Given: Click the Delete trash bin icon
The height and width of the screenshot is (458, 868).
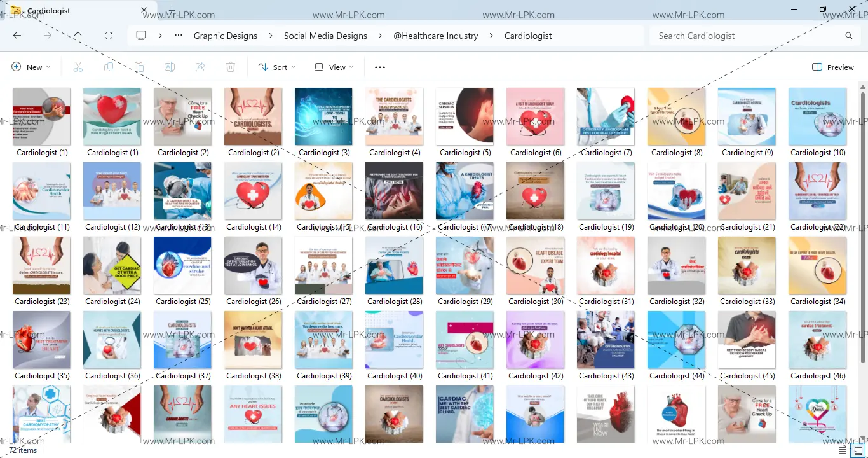Looking at the screenshot, I should 231,67.
